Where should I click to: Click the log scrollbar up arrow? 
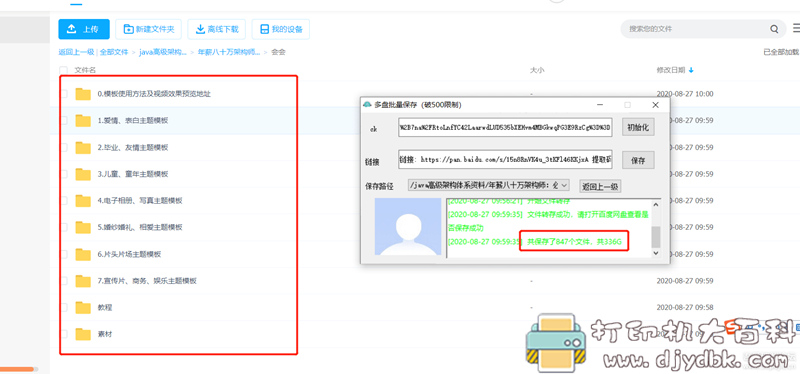[656, 205]
